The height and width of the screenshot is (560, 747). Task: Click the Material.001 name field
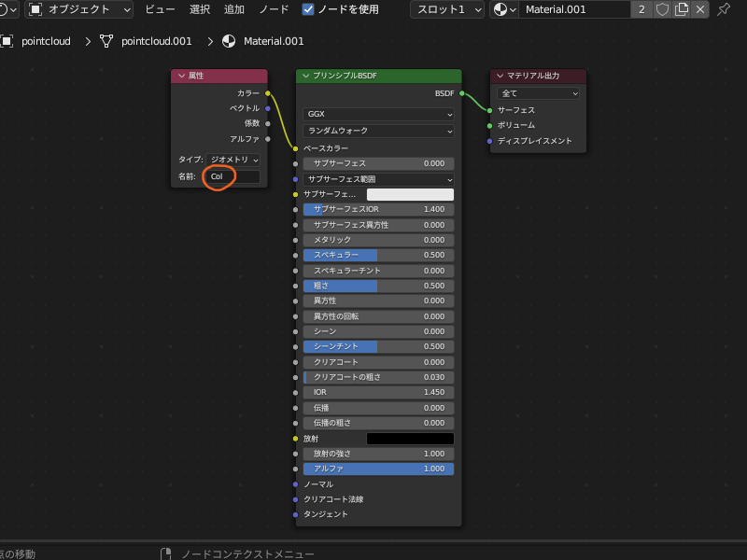click(574, 9)
